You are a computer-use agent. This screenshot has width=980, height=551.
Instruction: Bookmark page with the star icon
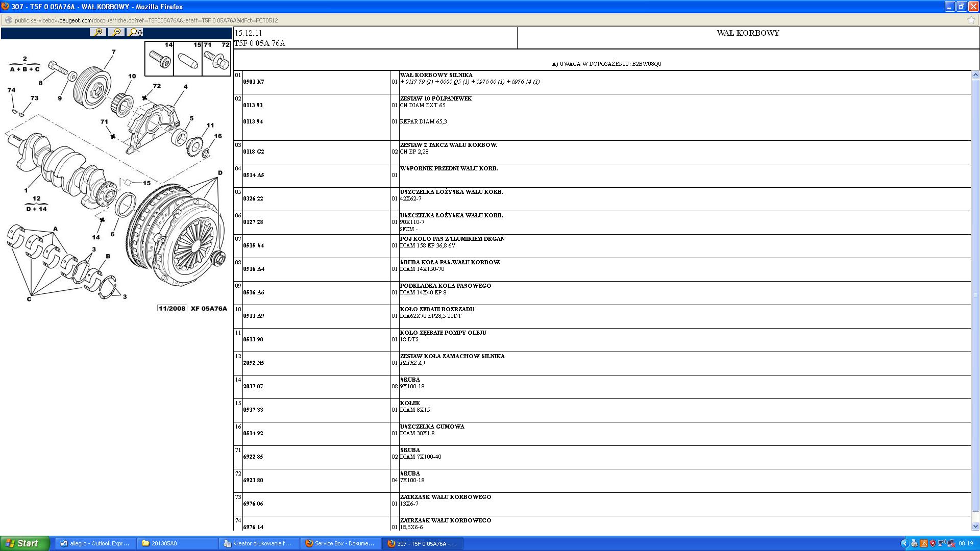[x=971, y=20]
